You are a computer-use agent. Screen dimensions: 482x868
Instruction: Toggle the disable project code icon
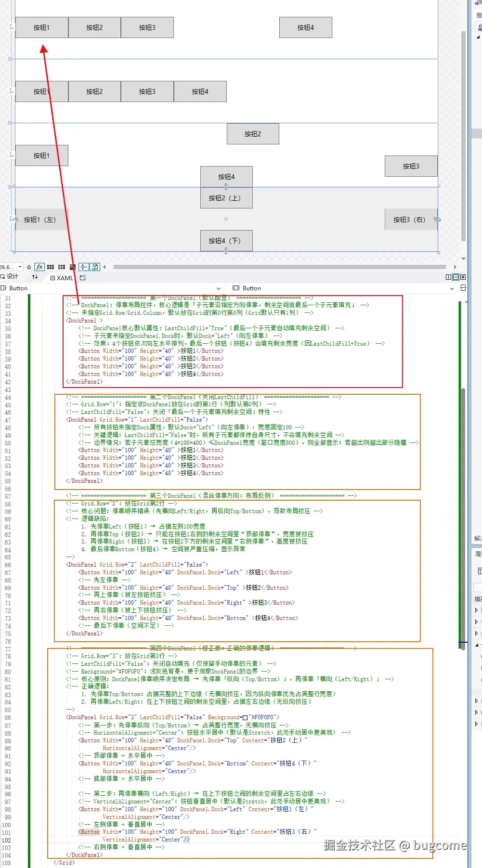[95, 267]
